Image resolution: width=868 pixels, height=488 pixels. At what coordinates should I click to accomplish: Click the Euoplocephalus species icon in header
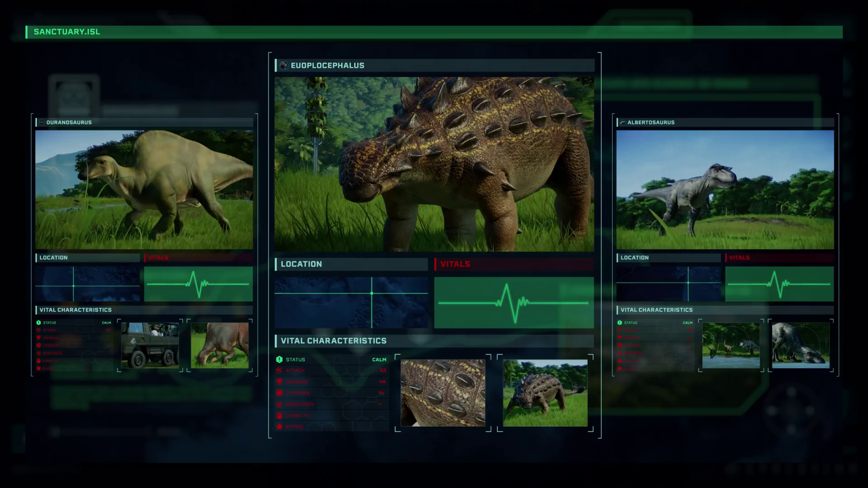pyautogui.click(x=284, y=66)
